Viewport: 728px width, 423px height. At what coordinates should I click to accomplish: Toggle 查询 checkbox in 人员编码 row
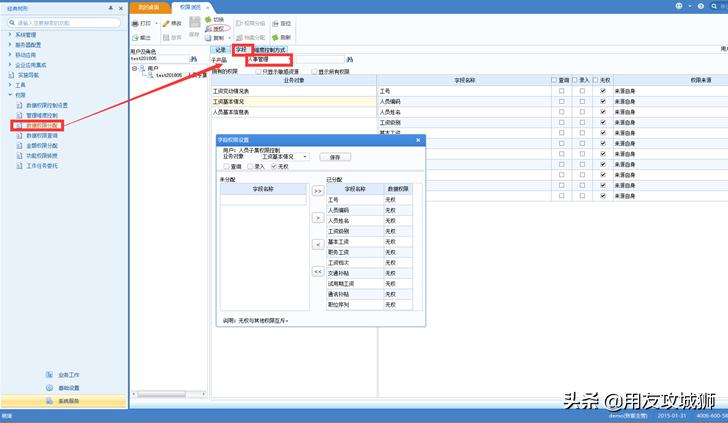561,101
